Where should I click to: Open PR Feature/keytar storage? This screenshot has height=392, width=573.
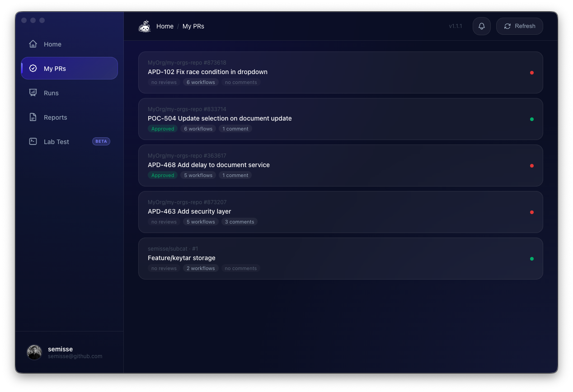click(341, 258)
